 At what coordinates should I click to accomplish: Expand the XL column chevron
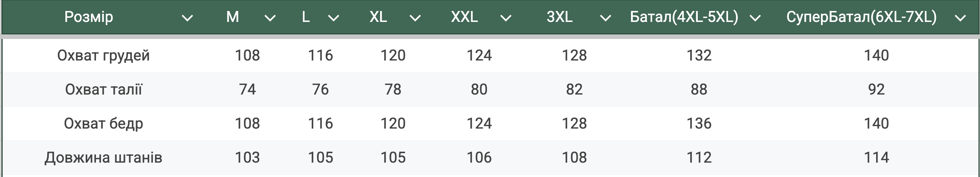(x=415, y=18)
